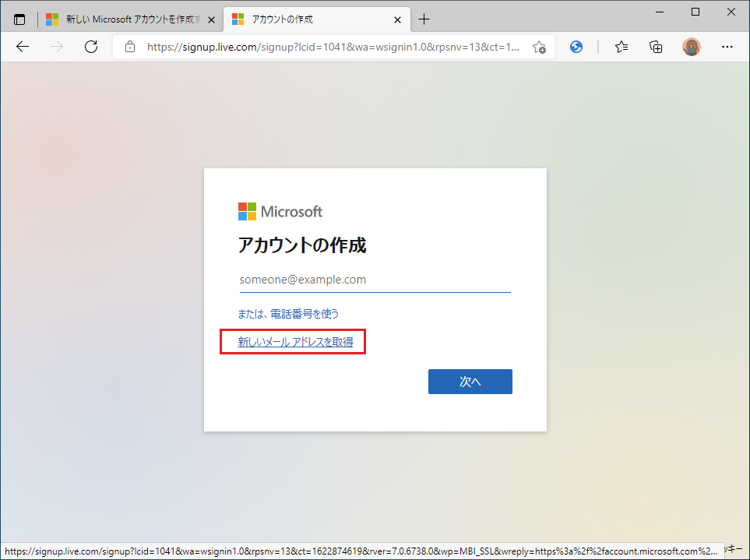Switch to 新しい Microsoft アカウントを作成 tab

coord(130,19)
